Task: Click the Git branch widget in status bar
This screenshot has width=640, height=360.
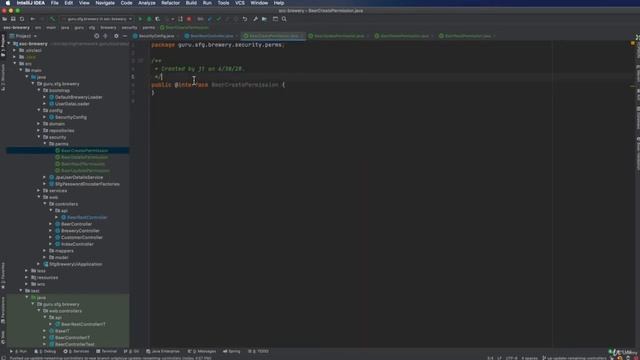Action: pyautogui.click(x=575, y=358)
